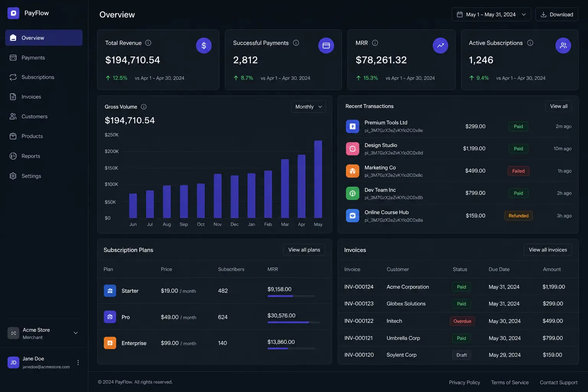Click the Failed badge for Marketing Co

518,171
